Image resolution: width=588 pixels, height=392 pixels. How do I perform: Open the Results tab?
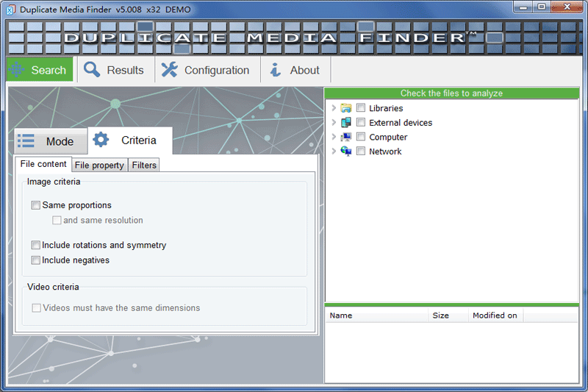[116, 70]
